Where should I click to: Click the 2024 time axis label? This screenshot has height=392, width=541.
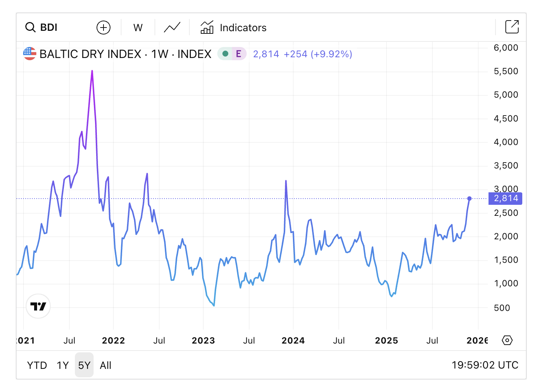click(293, 341)
